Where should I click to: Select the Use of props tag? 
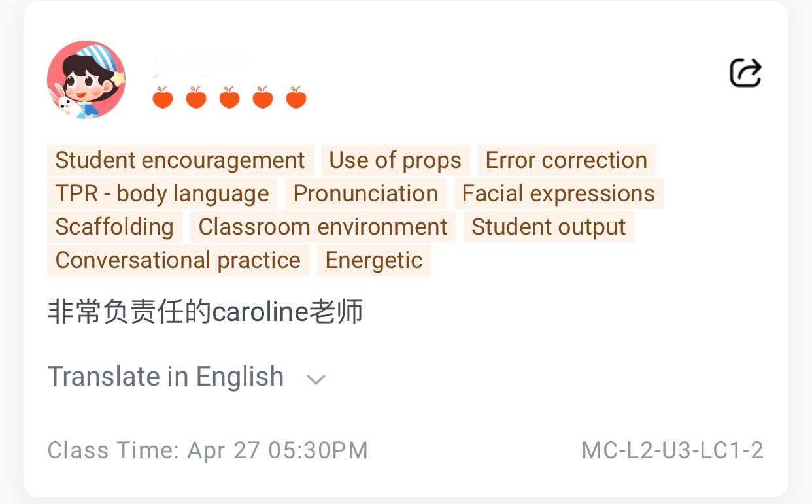point(395,160)
